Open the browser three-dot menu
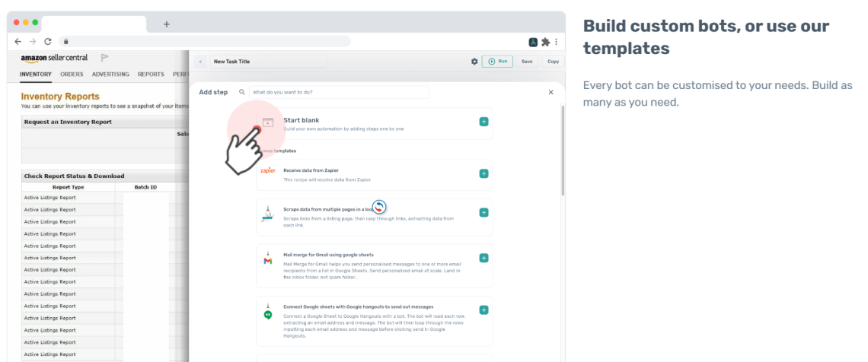 (x=557, y=42)
